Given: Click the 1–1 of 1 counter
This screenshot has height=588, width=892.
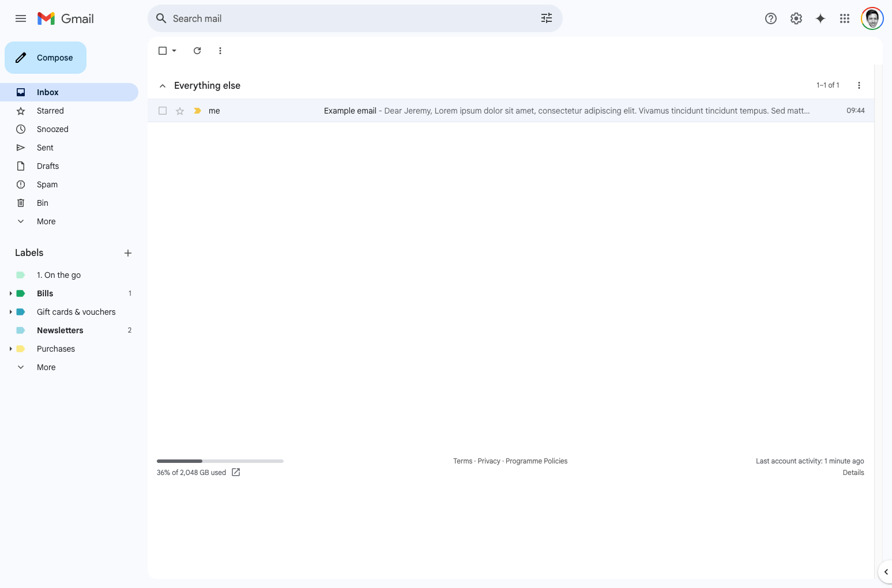Looking at the screenshot, I should (827, 85).
